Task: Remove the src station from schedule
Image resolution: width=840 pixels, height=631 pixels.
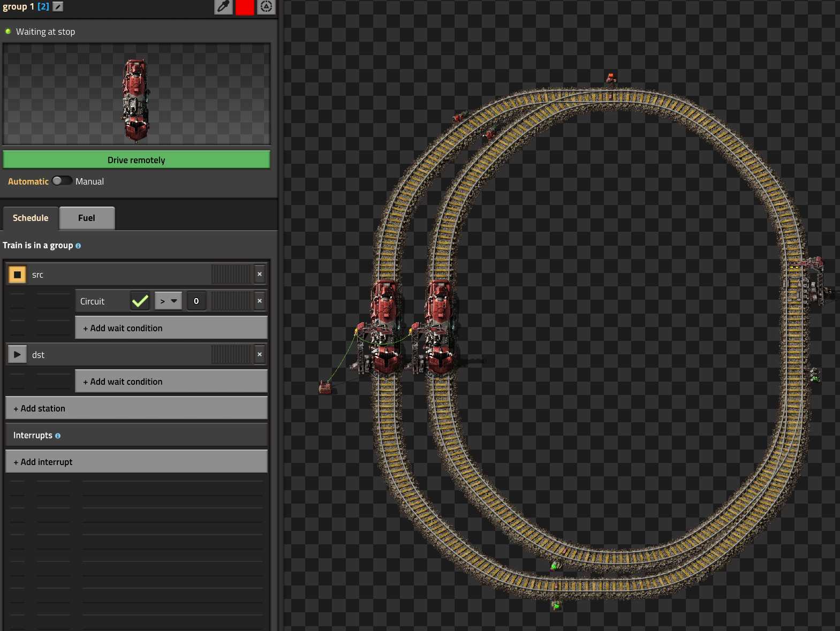Action: tap(260, 274)
